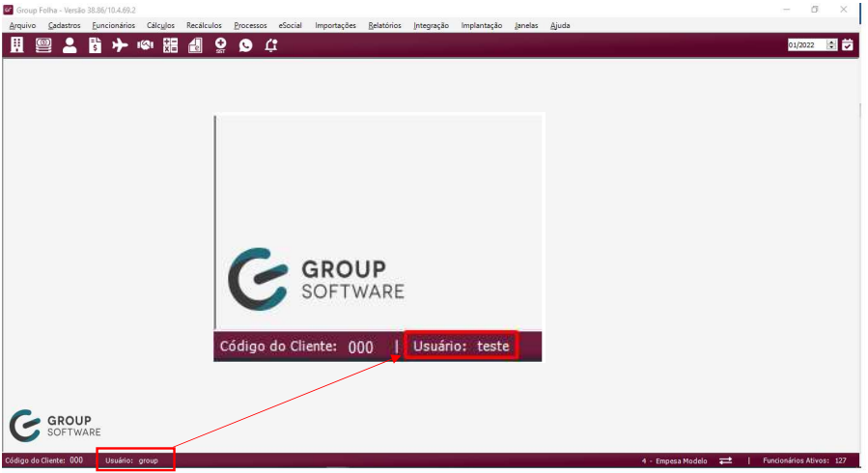Image resolution: width=868 pixels, height=473 pixels.
Task: Click 'Código do Cliente: 000' in the bottom status bar
Action: [44, 460]
